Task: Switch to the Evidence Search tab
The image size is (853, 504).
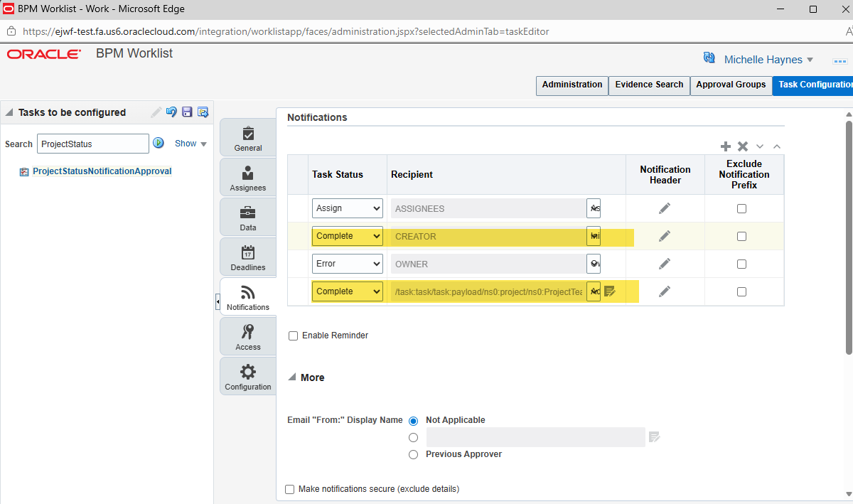Action: point(649,85)
